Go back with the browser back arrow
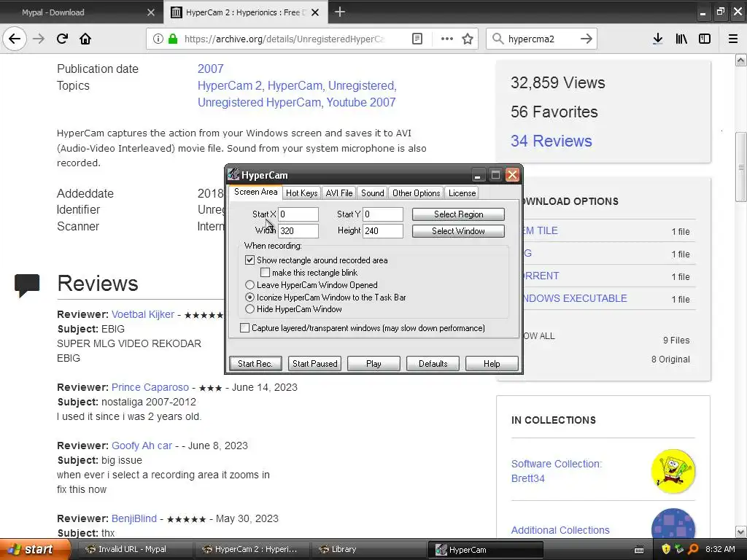The height and width of the screenshot is (560, 747). tap(15, 39)
